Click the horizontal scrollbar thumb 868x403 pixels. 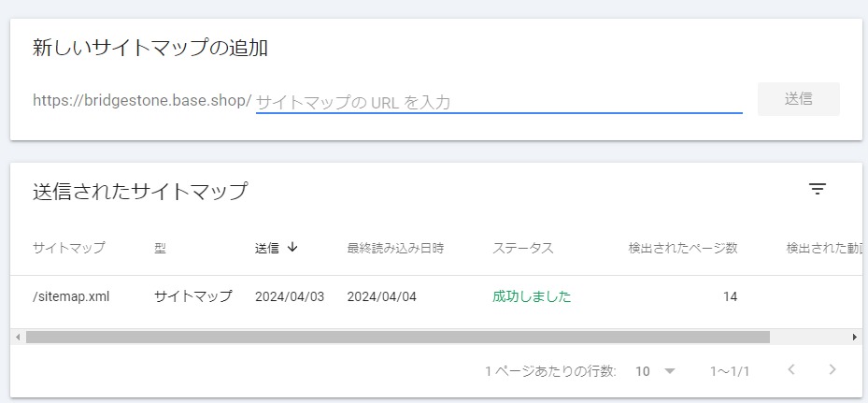397,337
